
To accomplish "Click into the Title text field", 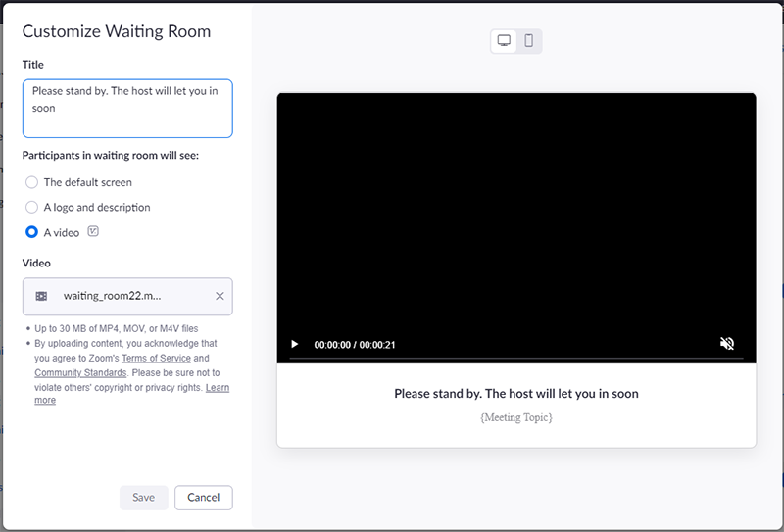I will click(127, 109).
